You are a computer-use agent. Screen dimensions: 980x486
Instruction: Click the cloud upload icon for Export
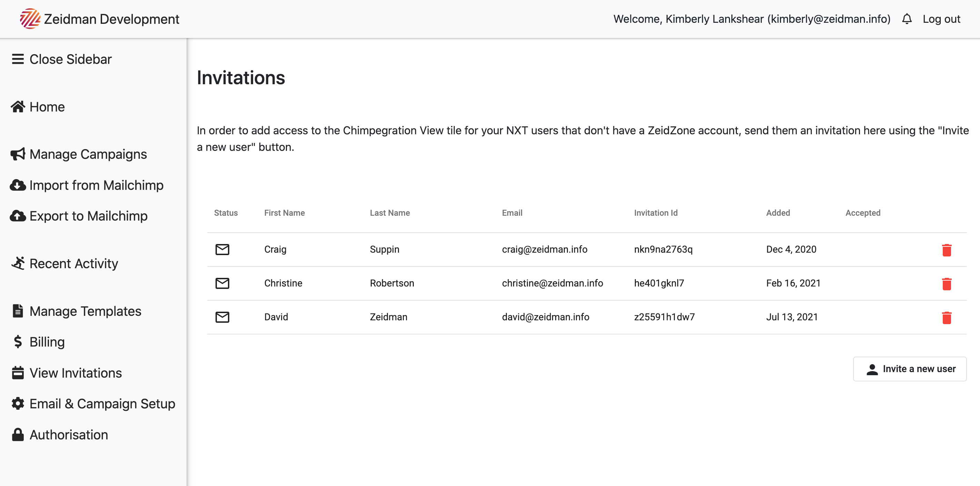click(18, 216)
